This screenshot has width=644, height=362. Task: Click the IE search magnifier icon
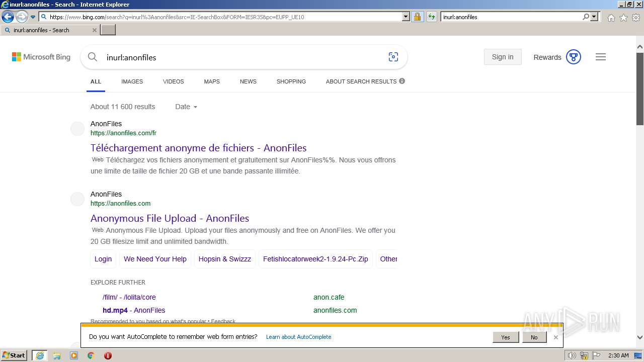pos(586,17)
